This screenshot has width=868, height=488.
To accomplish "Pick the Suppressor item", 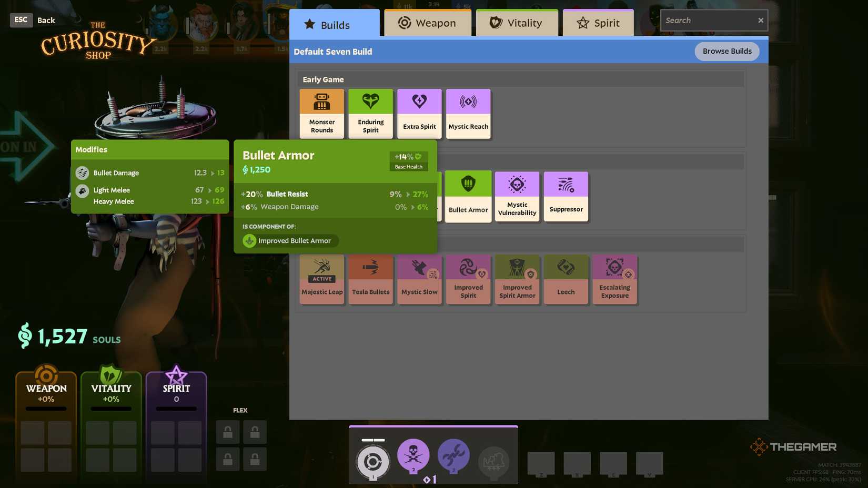I will pos(566,196).
